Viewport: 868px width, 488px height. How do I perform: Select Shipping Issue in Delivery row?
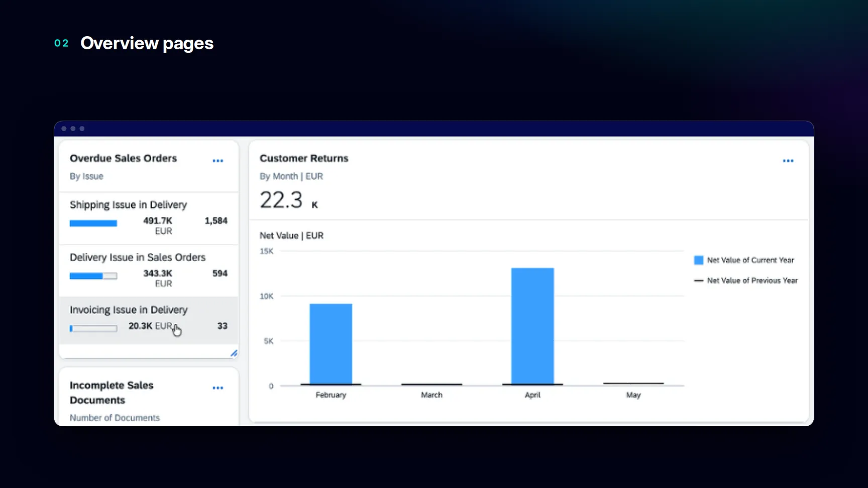coord(149,218)
